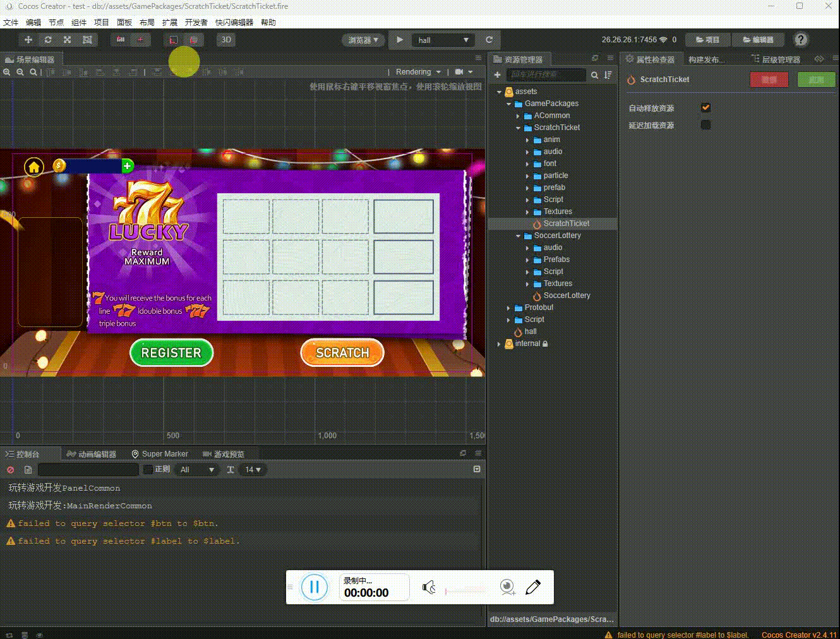Image resolution: width=840 pixels, height=639 pixels.
Task: Open the help question mark icon
Action: pyautogui.click(x=801, y=40)
